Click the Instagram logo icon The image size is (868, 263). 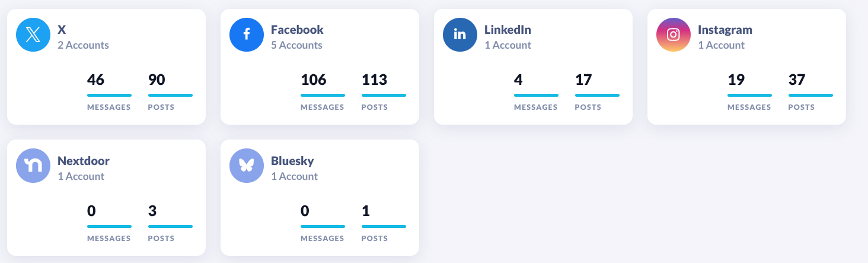click(x=674, y=35)
